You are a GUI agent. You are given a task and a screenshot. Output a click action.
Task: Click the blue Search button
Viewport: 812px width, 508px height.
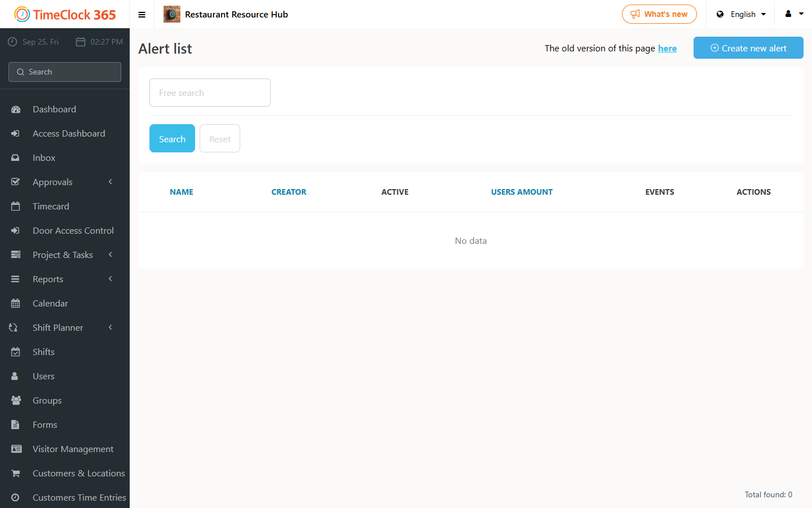[x=172, y=138]
